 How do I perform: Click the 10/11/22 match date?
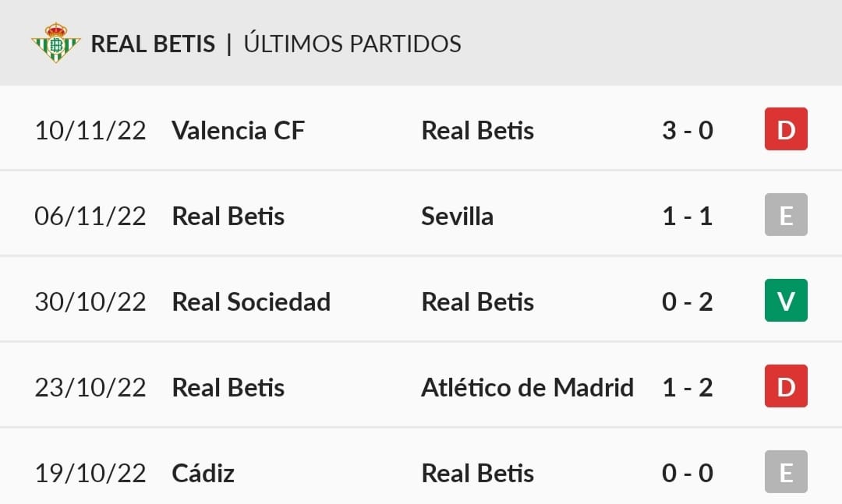[x=90, y=130]
